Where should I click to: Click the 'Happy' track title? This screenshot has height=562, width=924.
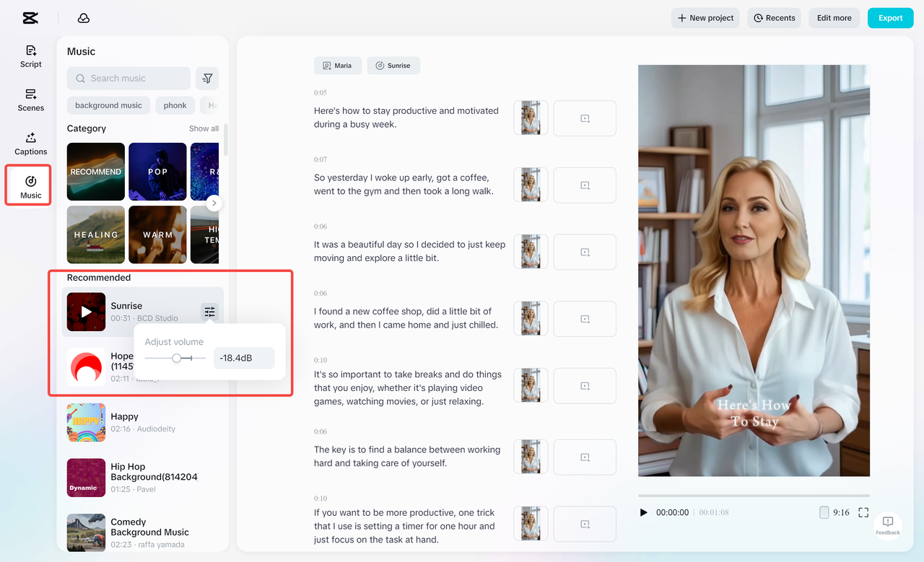coord(124,416)
